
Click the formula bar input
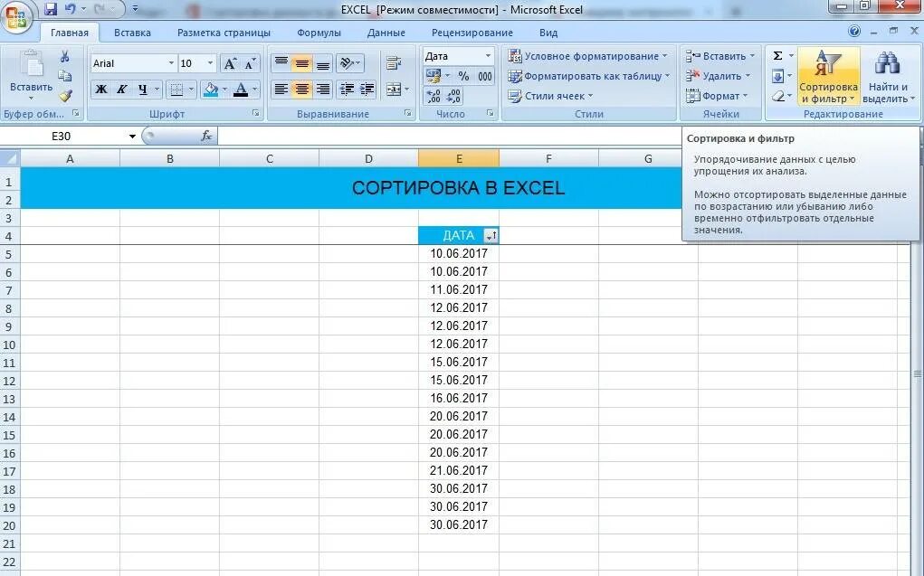448,136
